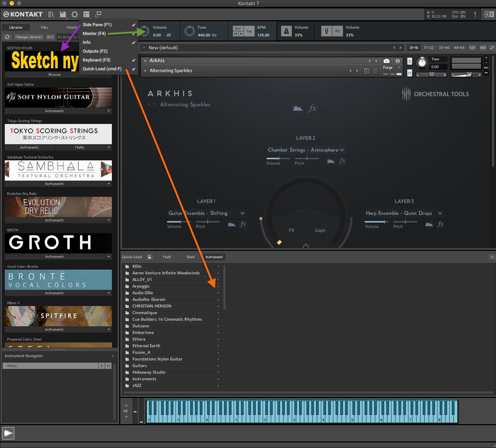Click the floppy disk save icon
The width and height of the screenshot is (496, 448).
(63, 14)
